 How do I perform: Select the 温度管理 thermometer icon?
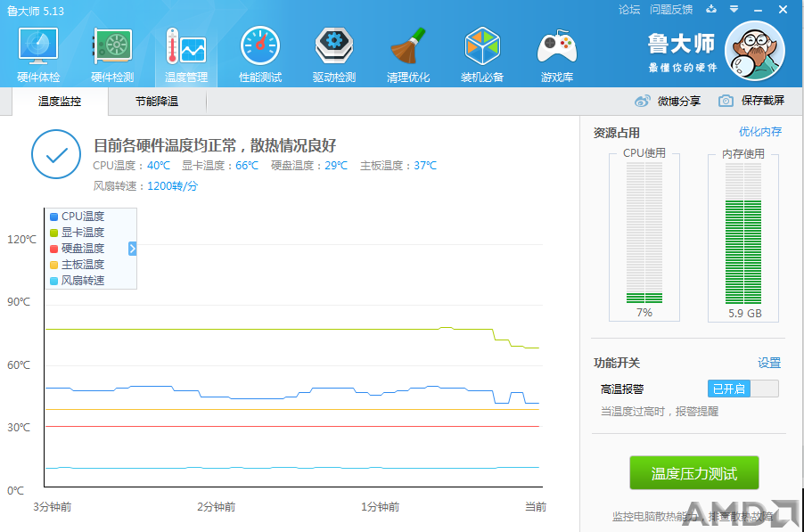(x=185, y=47)
